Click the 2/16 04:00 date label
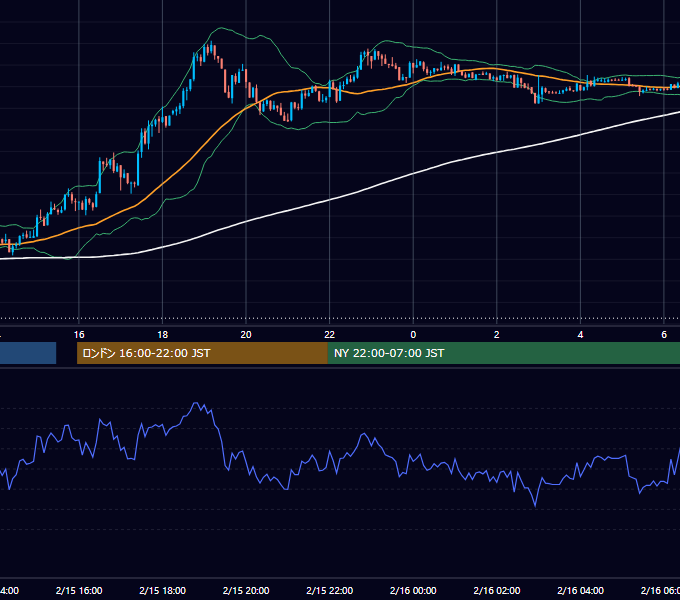 (x=580, y=590)
